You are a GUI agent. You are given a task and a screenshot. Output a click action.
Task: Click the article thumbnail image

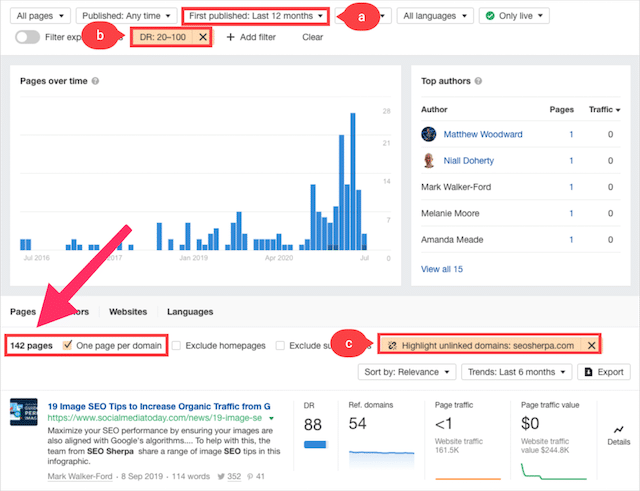[x=24, y=412]
